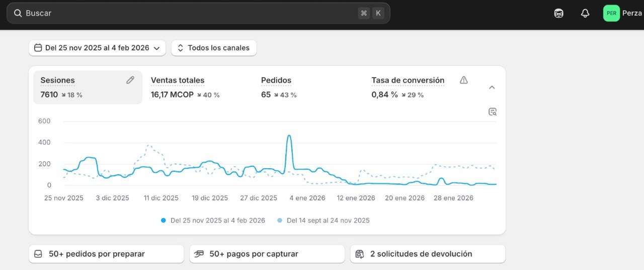The height and width of the screenshot is (270, 644).
Task: Click the PER store avatar
Action: pyautogui.click(x=611, y=13)
